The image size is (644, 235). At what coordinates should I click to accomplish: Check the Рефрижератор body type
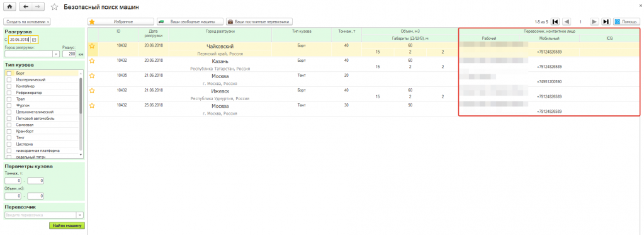9,93
